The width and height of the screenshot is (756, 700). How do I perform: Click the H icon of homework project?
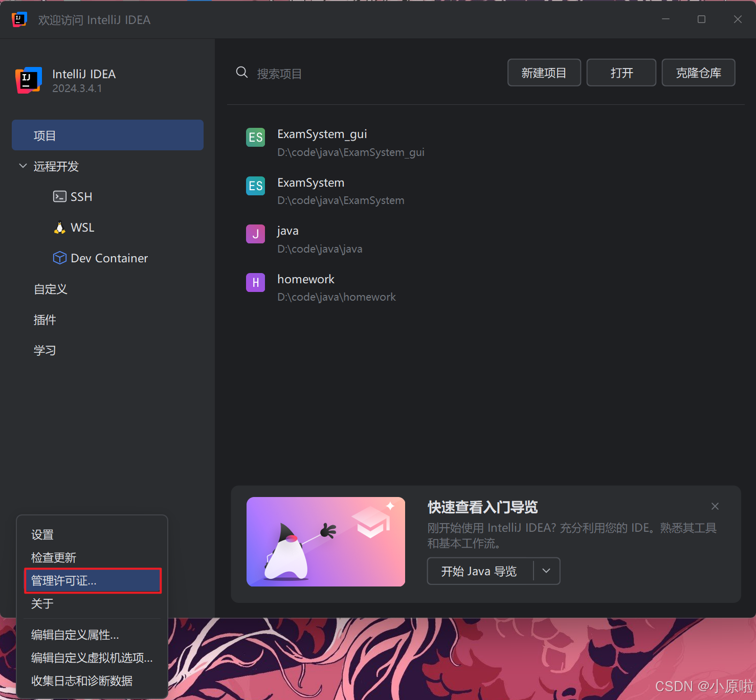(255, 282)
